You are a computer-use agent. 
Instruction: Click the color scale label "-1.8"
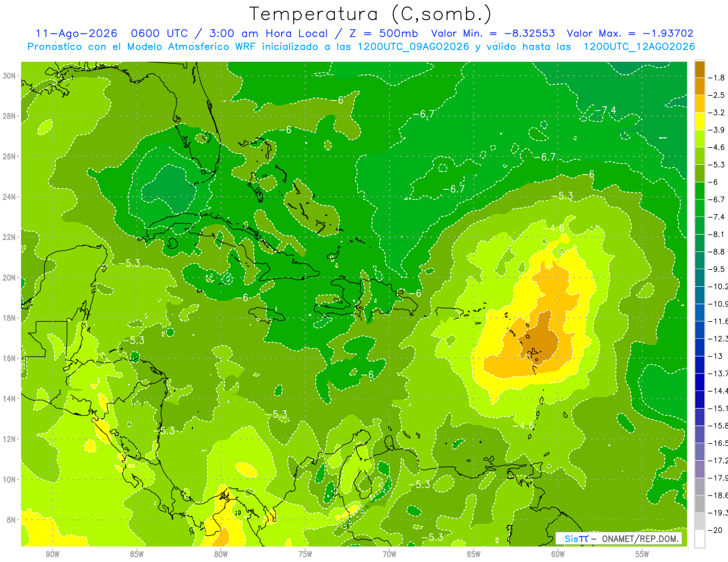(x=718, y=78)
